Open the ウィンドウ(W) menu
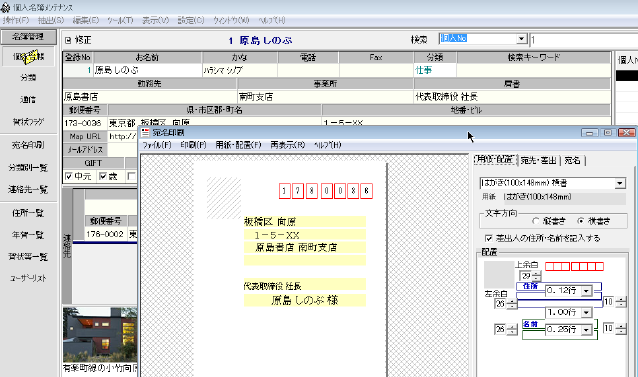 (x=231, y=20)
